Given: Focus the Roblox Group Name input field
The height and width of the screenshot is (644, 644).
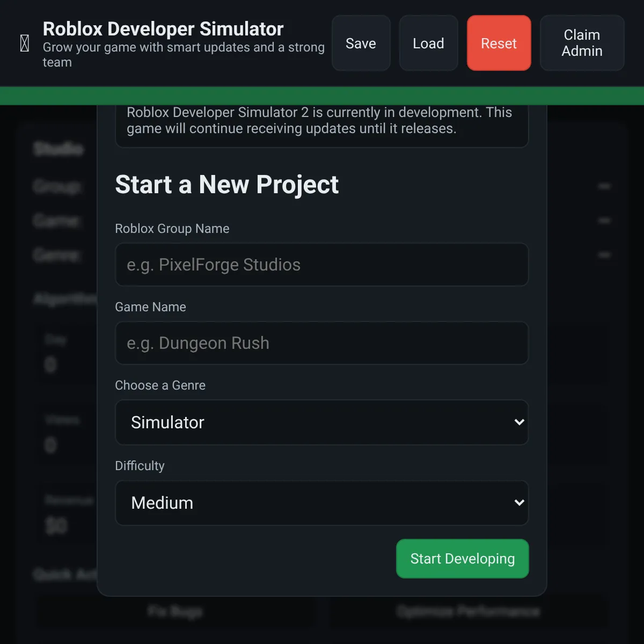Looking at the screenshot, I should 322,265.
